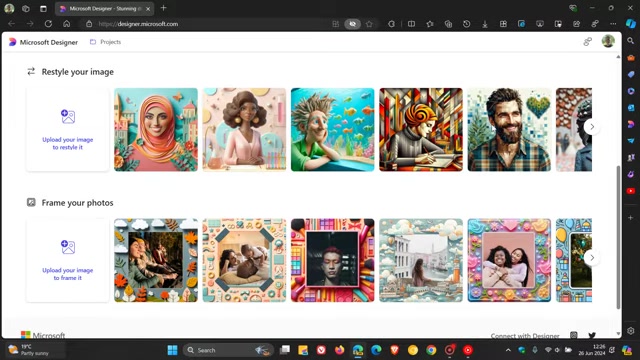Open a new browser tab
Image resolution: width=640 pixels, height=360 pixels.
pos(163,8)
